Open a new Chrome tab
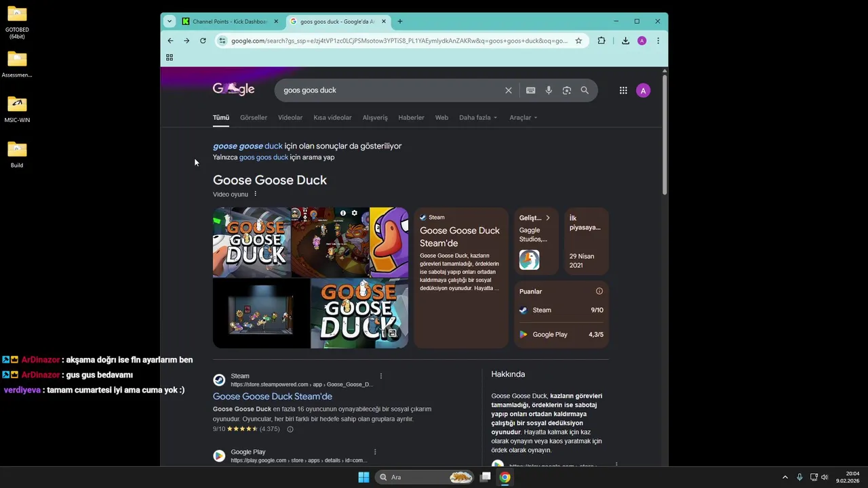The image size is (868, 488). tap(400, 21)
